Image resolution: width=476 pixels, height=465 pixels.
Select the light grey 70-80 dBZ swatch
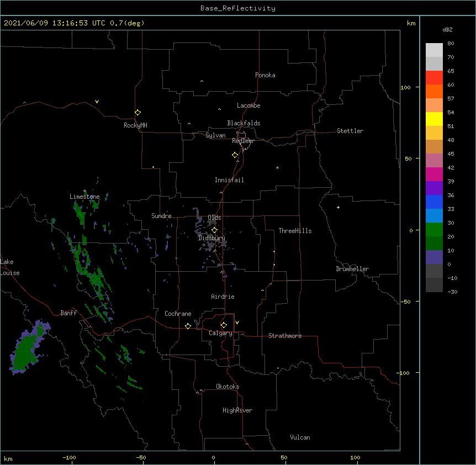[x=434, y=50]
